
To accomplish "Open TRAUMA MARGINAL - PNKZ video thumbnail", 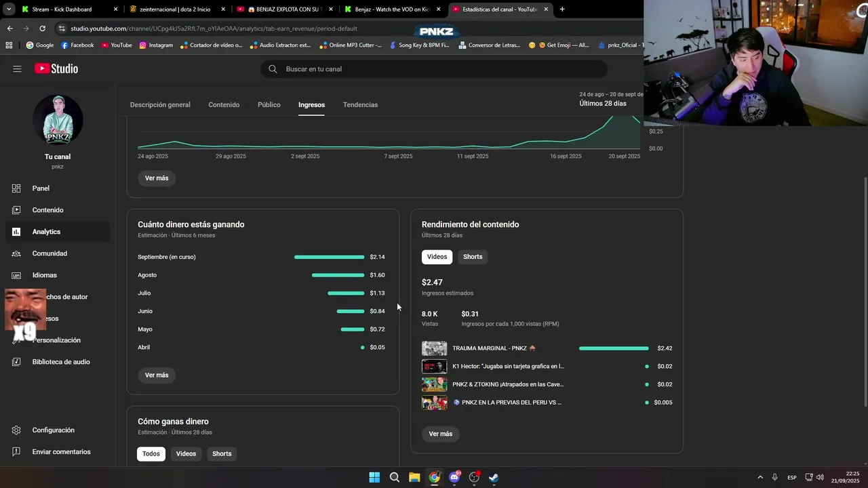I will 434,348.
